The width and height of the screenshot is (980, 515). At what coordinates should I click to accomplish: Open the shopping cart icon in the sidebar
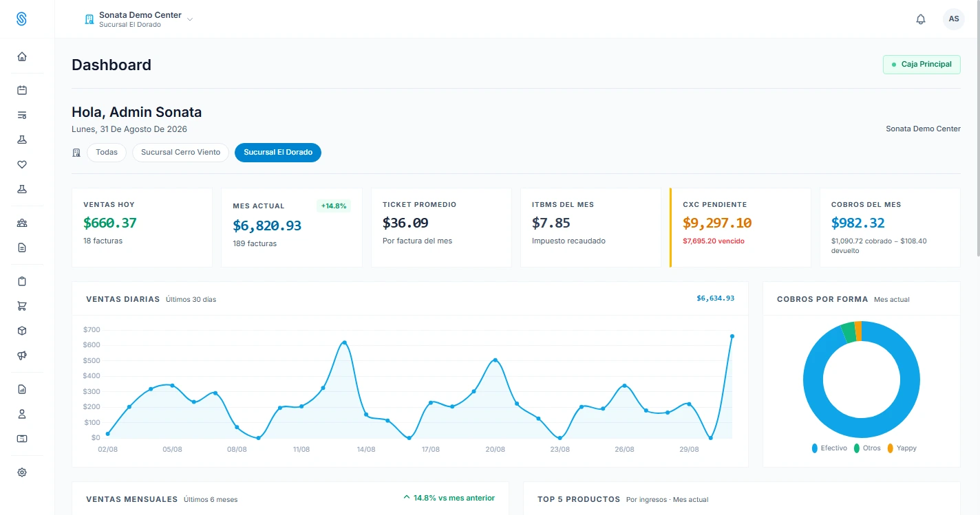pos(22,306)
